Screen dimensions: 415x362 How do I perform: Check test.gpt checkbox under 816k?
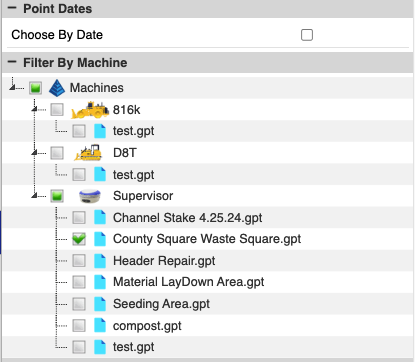point(79,131)
